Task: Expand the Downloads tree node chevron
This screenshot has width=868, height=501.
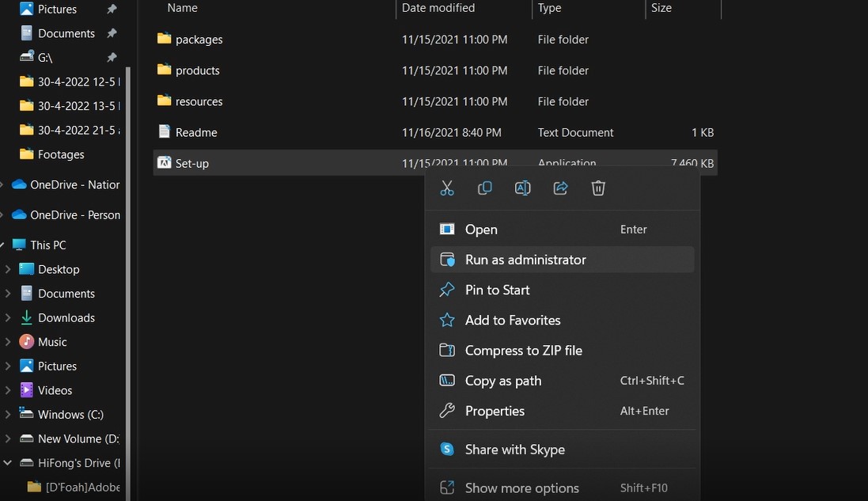Action: (8, 317)
